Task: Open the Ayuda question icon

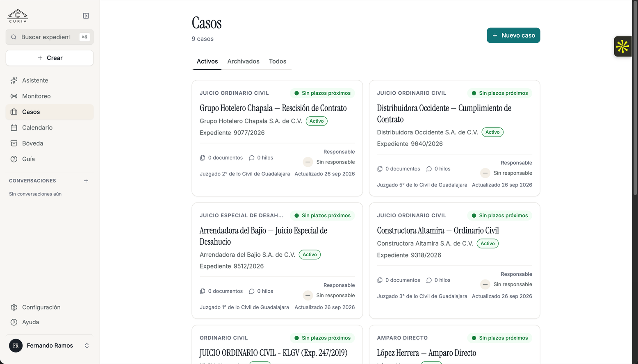Action: (x=14, y=322)
